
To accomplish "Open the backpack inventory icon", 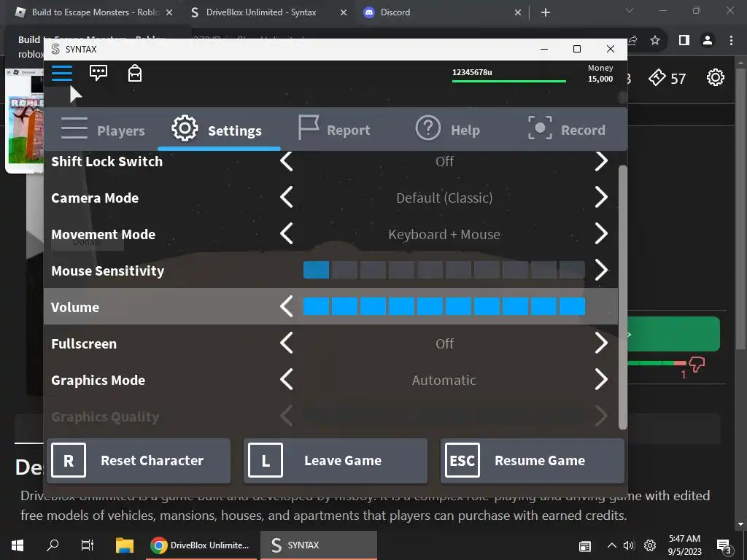I will 135,74.
